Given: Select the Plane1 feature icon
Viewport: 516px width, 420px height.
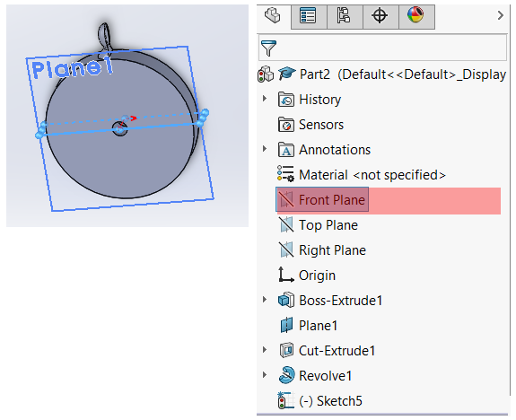Looking at the screenshot, I should (x=286, y=326).
